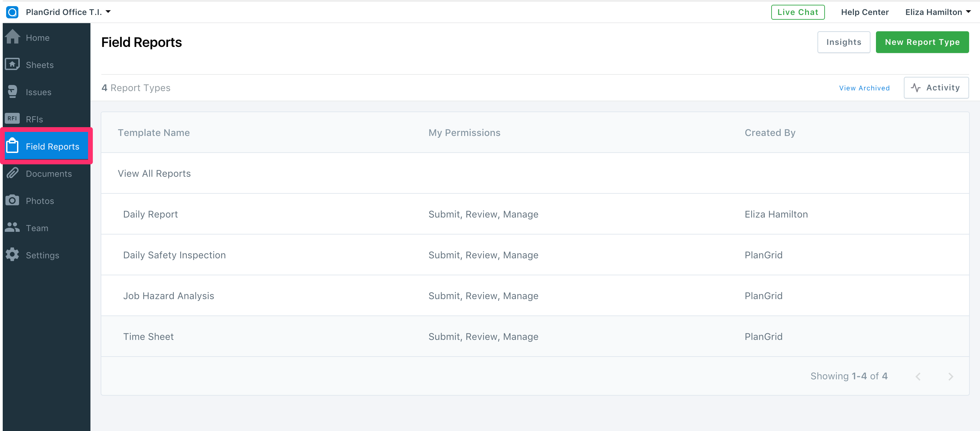Open Photos in the sidebar
Screen dimensions: 980x431
(46, 201)
